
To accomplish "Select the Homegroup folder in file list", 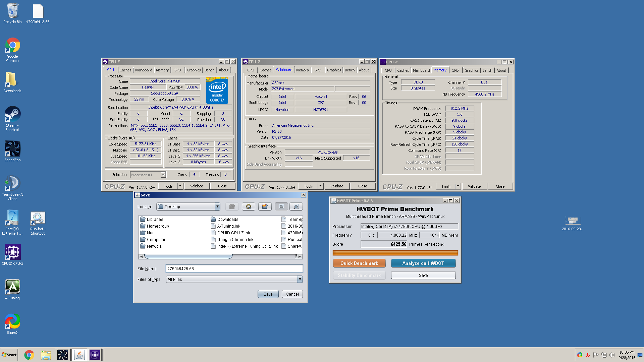I will 154,226.
